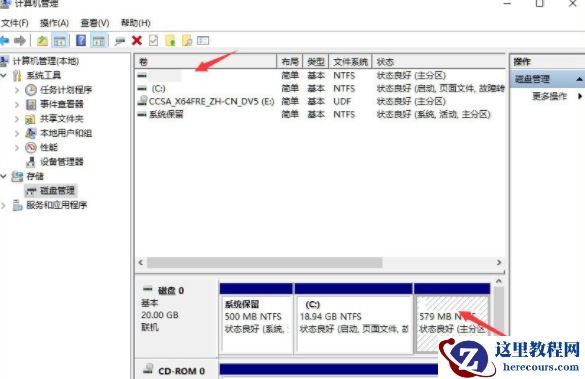Open 性能 in the tree

pyautogui.click(x=49, y=147)
